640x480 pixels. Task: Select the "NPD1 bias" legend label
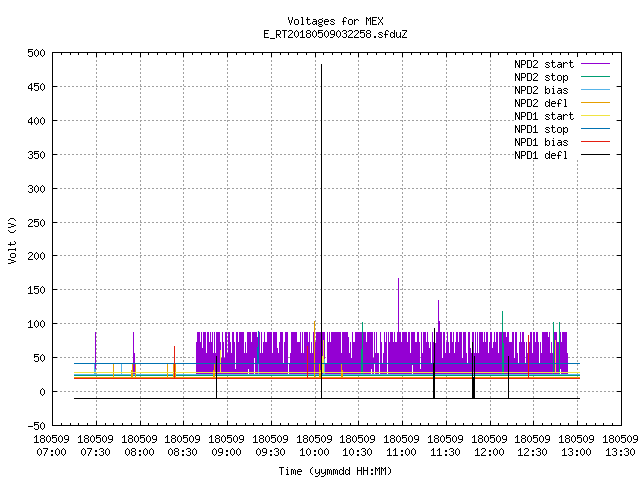tap(541, 142)
